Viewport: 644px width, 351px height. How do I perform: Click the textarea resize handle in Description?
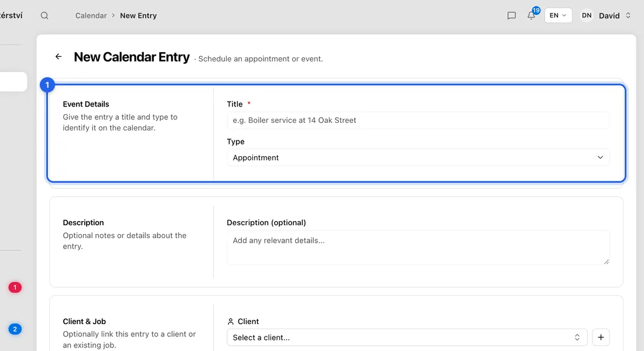606,261
